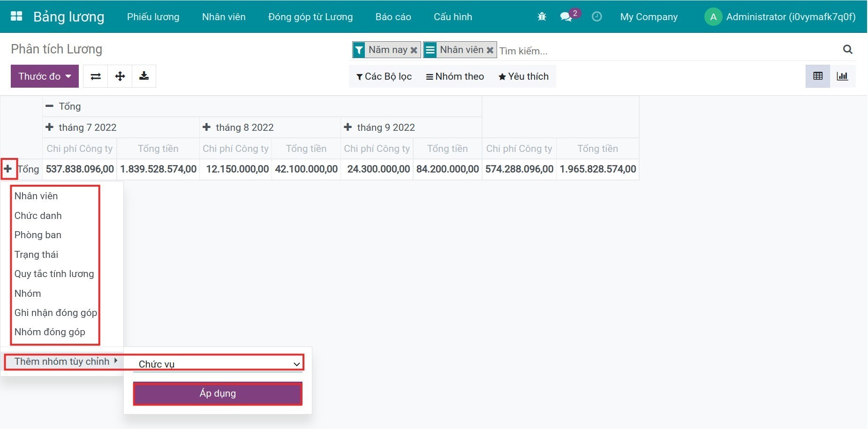Open the 'Thước đo' measures dropdown
The width and height of the screenshot is (868, 429).
[45, 76]
